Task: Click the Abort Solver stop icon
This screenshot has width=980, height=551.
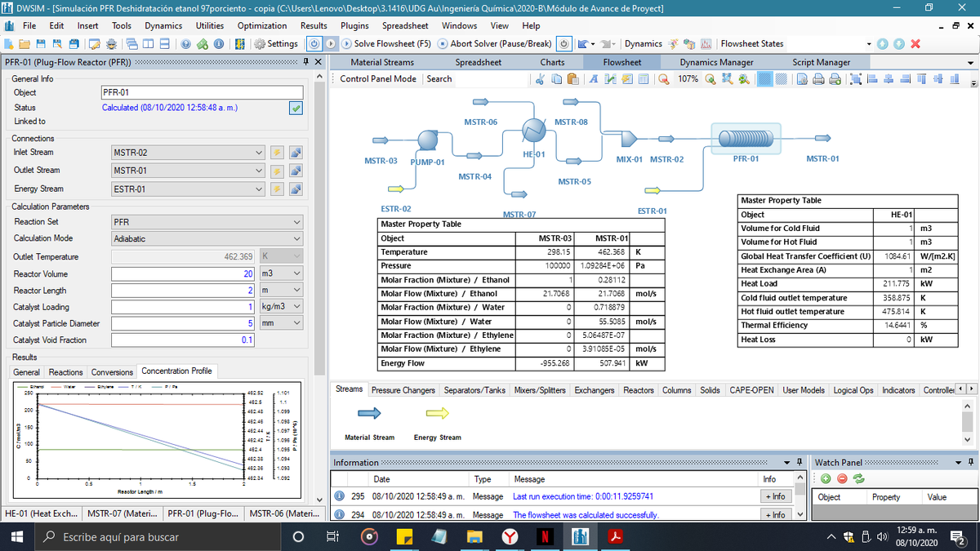Action: [443, 43]
